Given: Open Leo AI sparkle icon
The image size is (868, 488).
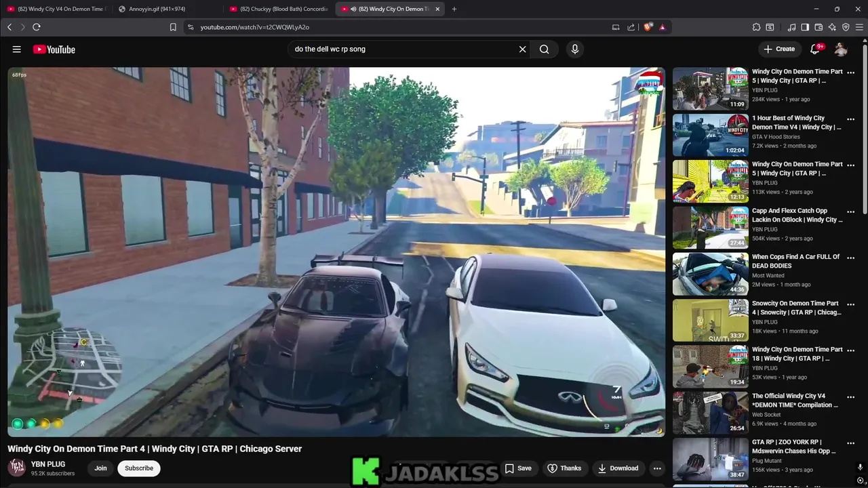Looking at the screenshot, I should coord(832,27).
